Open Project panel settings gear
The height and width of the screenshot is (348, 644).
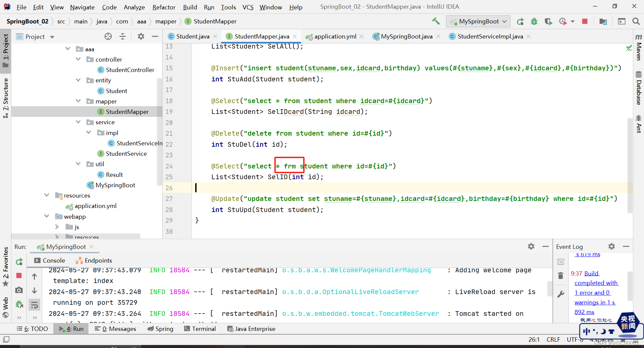coord(141,37)
